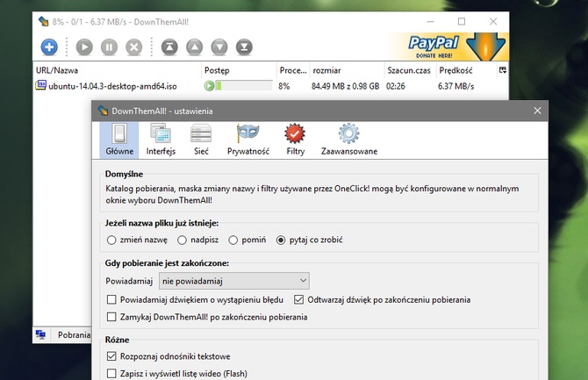Pause the download using pause toolbar button
The height and width of the screenshot is (380, 588).
point(109,47)
